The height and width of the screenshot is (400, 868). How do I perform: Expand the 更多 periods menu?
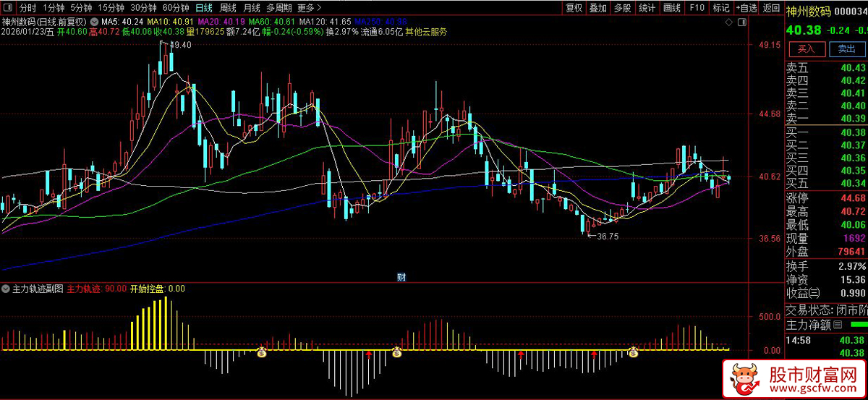[310, 8]
